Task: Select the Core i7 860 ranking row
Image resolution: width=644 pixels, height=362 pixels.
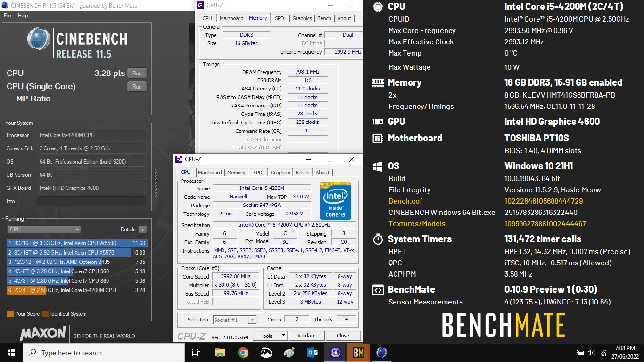Action: [x=77, y=281]
